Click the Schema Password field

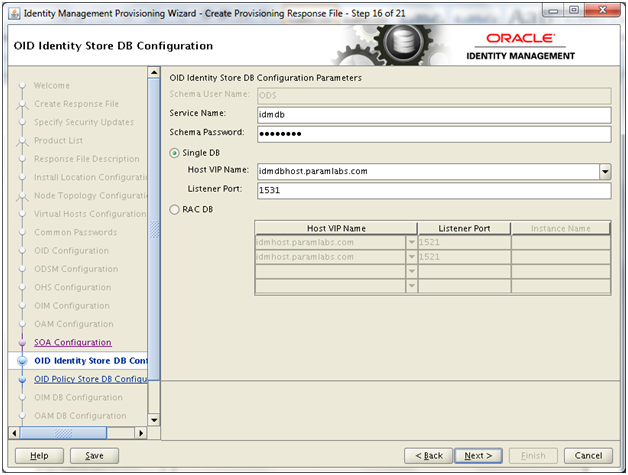pos(434,134)
